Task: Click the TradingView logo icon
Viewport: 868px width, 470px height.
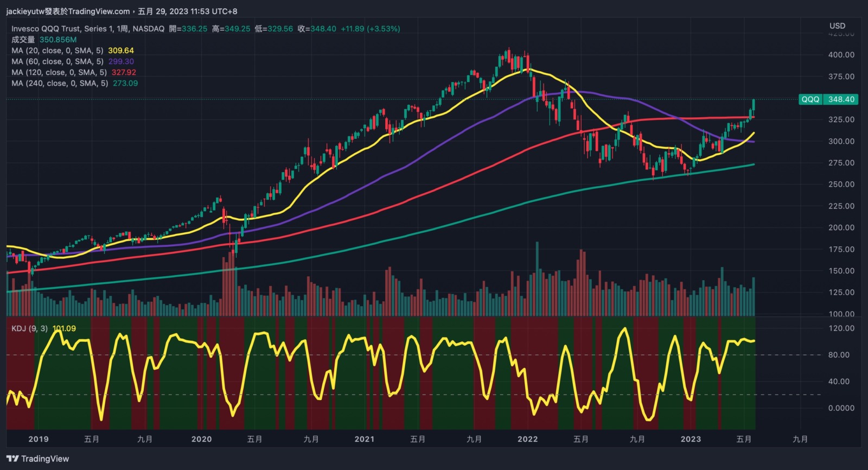Action: 12,459
